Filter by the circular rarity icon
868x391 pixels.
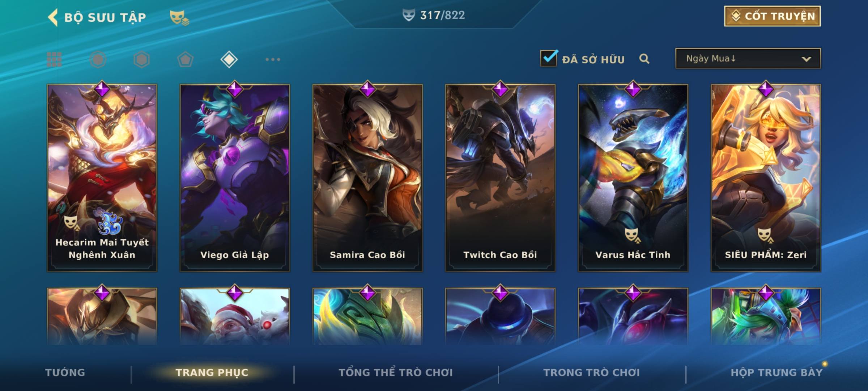click(x=98, y=59)
